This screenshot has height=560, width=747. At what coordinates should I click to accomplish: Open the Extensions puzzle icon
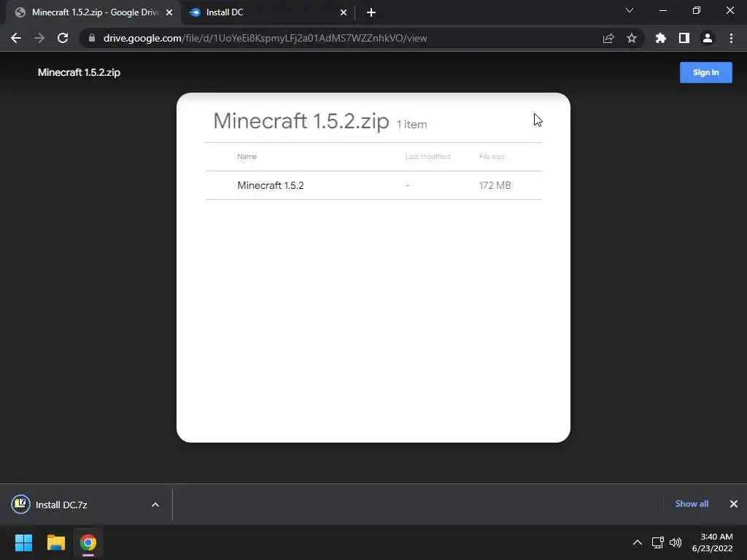pos(661,38)
